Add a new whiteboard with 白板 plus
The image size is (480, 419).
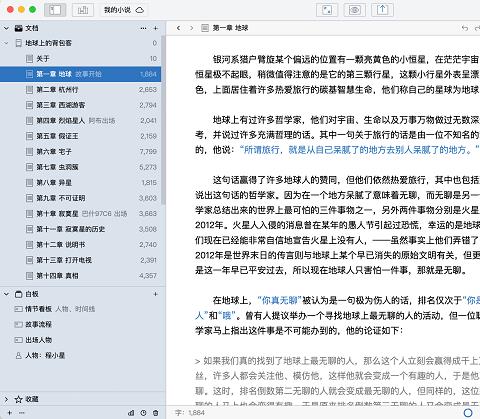[x=156, y=294]
